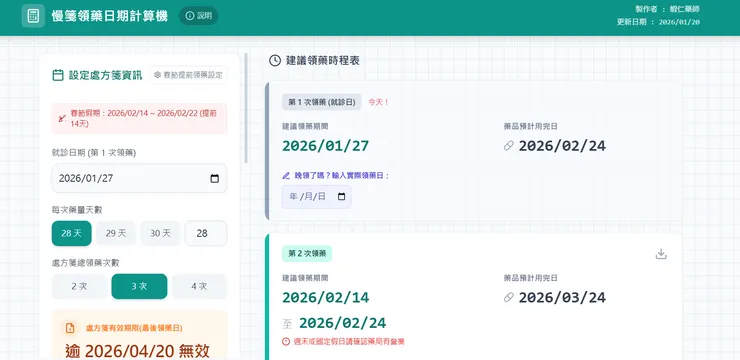
Task: Click the calendar icon beside 設定處方箋資訊
Action: 58,75
